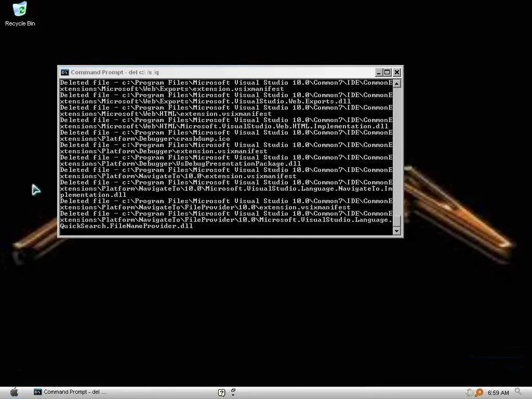532x399 pixels.
Task: Open the Command Prompt system menu icon
Action: (64, 72)
